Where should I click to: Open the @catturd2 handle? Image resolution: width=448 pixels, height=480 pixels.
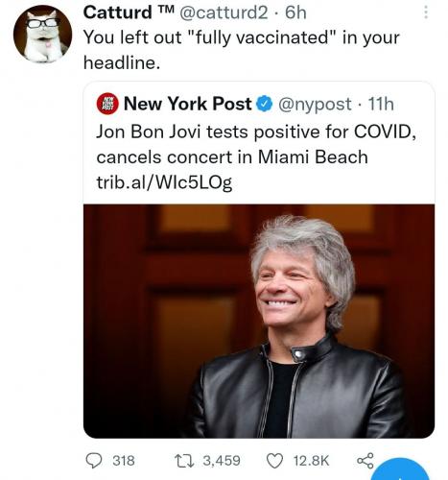tap(224, 12)
